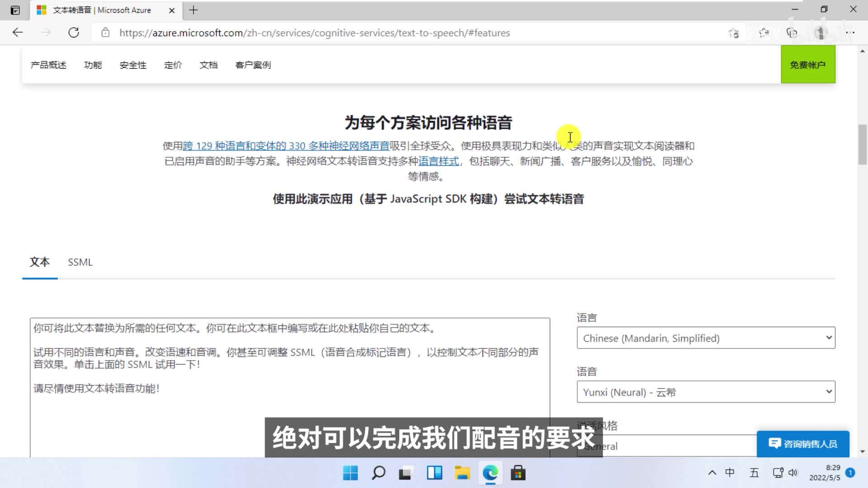This screenshot has height=488, width=868.
Task: Click the 免费帐户 green button
Action: pyautogui.click(x=807, y=65)
